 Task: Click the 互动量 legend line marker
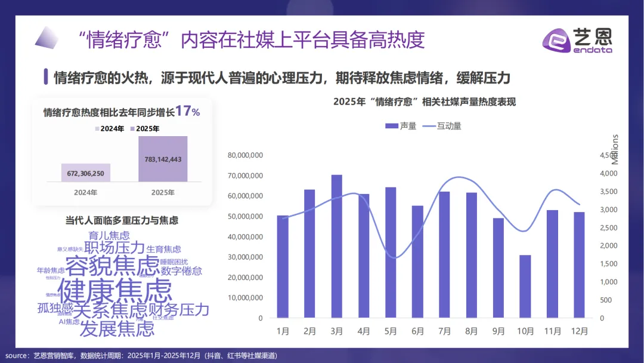[429, 126]
